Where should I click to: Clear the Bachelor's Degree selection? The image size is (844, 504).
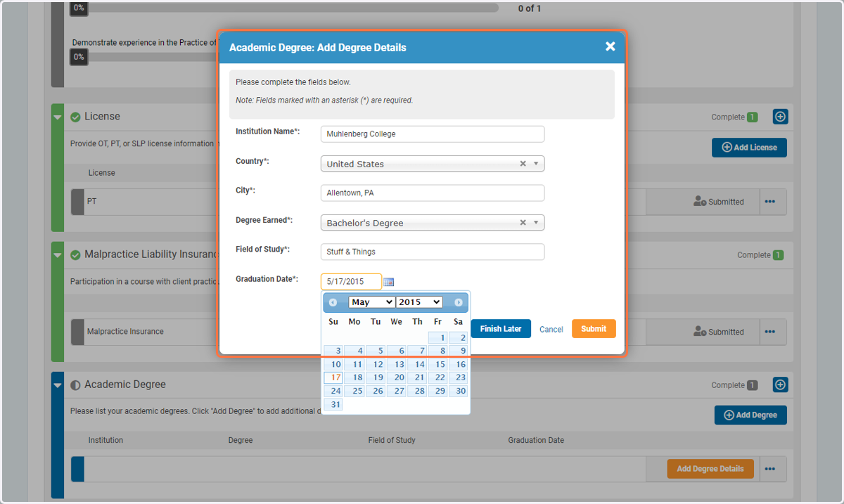point(523,223)
